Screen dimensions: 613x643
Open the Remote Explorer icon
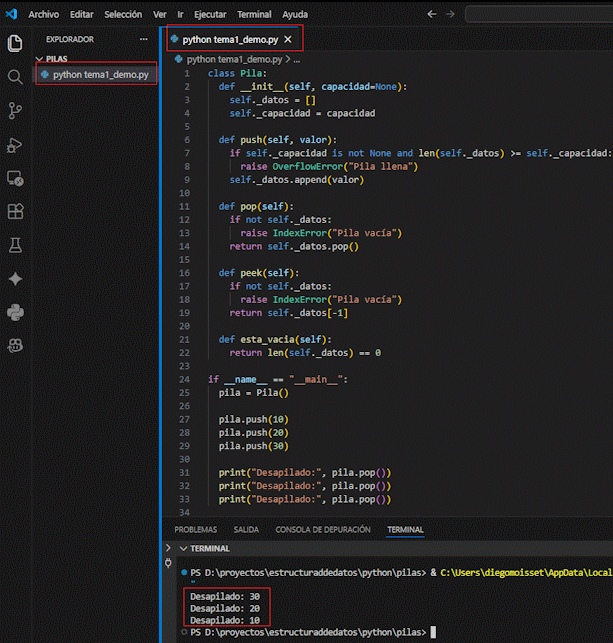pyautogui.click(x=15, y=178)
